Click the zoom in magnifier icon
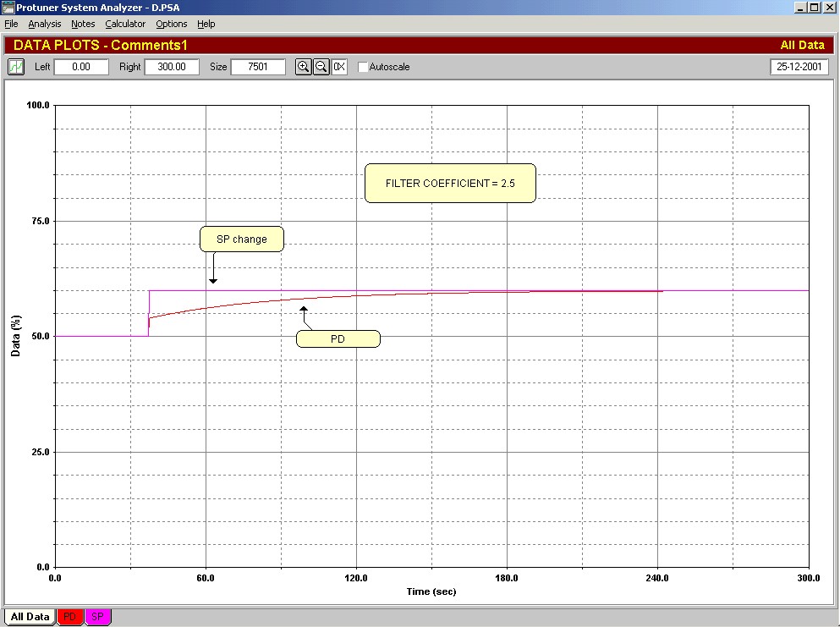840x627 pixels. [x=303, y=67]
